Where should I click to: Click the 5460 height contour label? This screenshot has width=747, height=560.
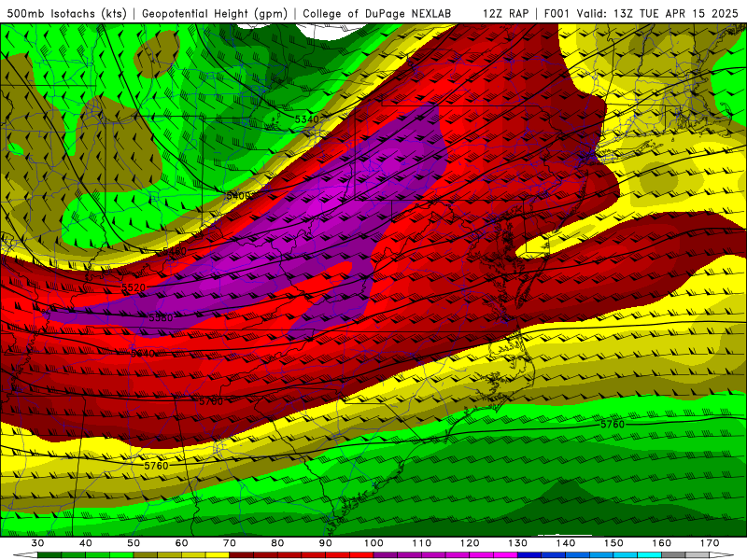coord(175,251)
